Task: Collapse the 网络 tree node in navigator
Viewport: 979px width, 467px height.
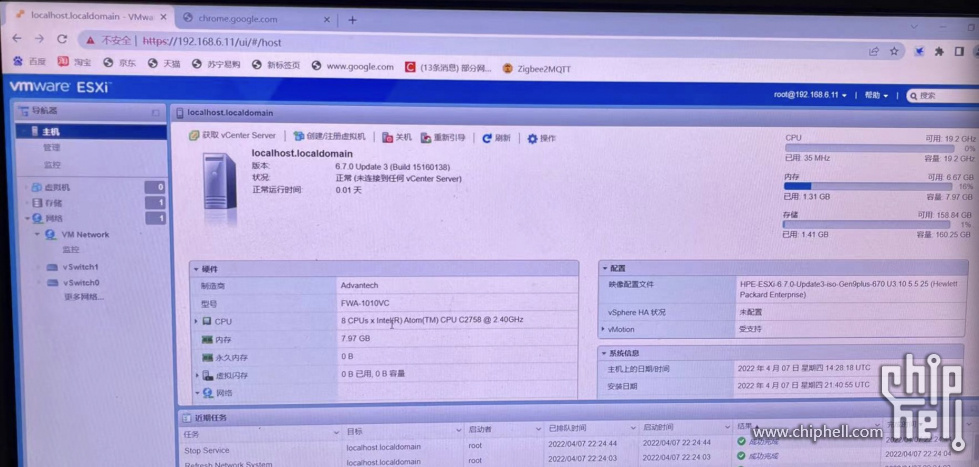Action: pos(27,219)
